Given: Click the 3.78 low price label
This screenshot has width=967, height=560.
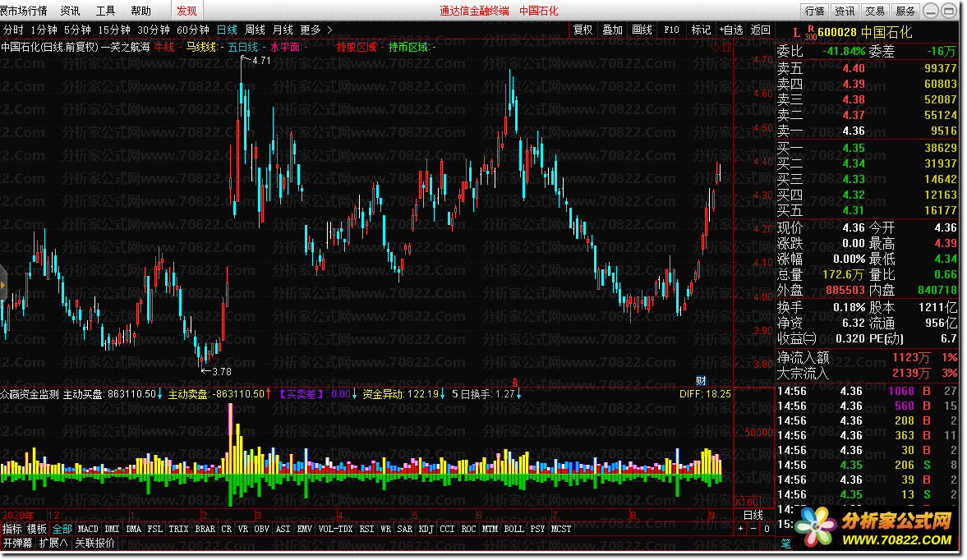Looking at the screenshot, I should point(221,371).
